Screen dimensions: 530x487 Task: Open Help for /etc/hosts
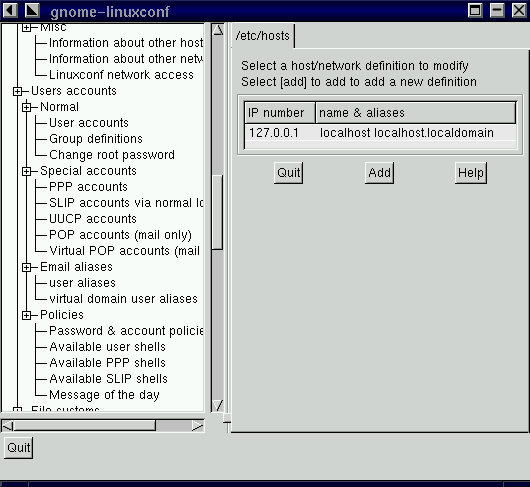(471, 173)
